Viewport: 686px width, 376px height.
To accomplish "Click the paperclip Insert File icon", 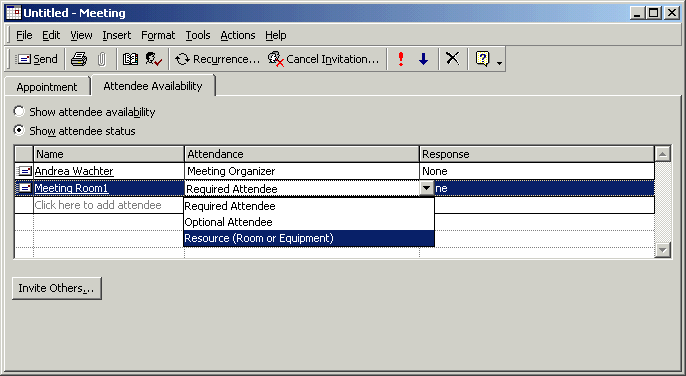I will [x=102, y=59].
